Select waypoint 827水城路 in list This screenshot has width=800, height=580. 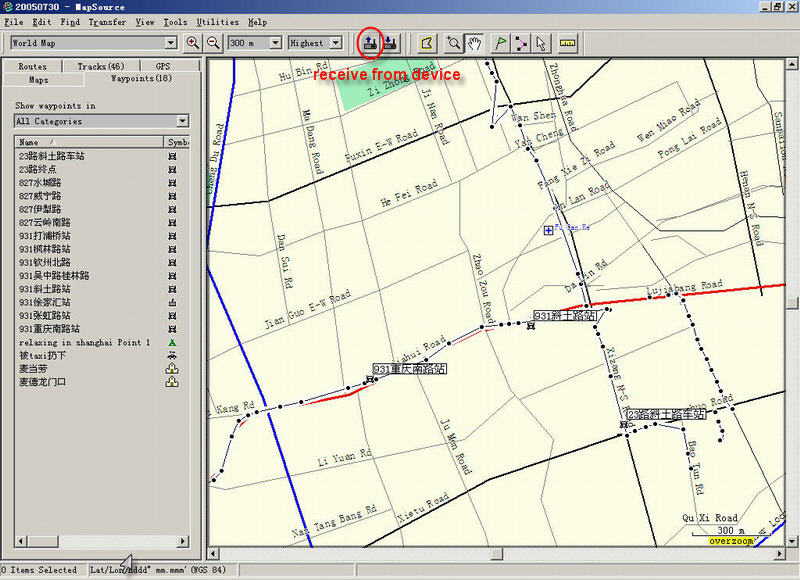40,183
